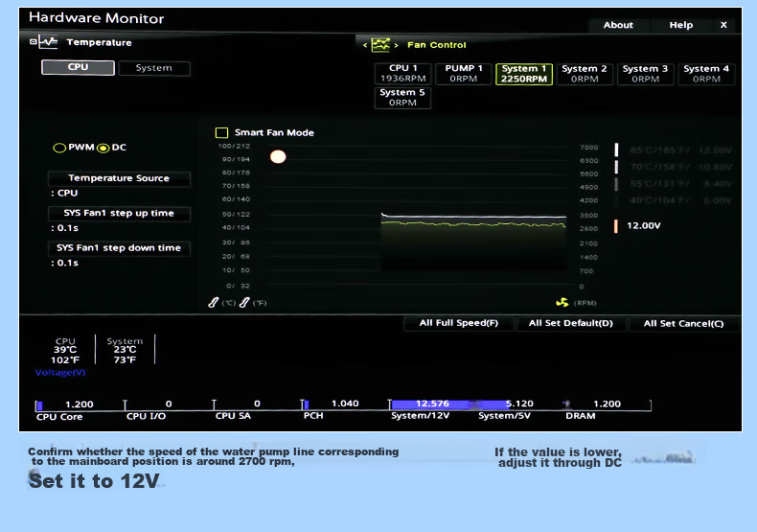
Task: Select the PWM radio button
Action: pyautogui.click(x=59, y=148)
